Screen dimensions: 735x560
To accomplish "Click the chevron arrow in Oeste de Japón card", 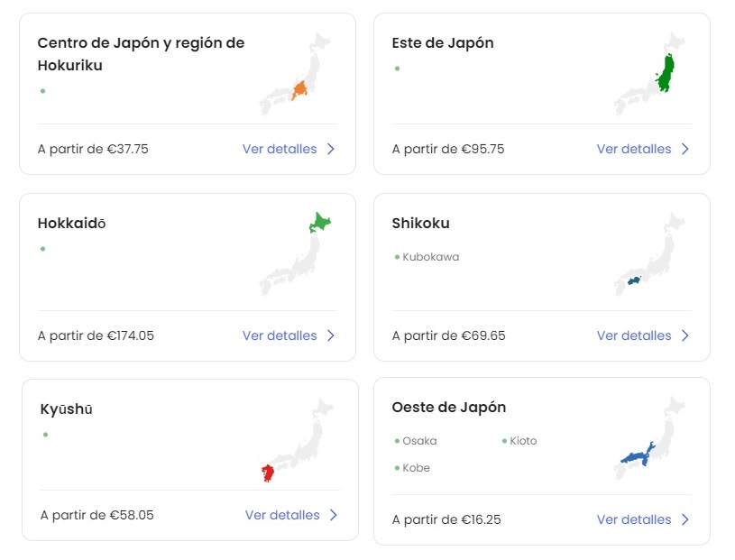I will (x=685, y=519).
